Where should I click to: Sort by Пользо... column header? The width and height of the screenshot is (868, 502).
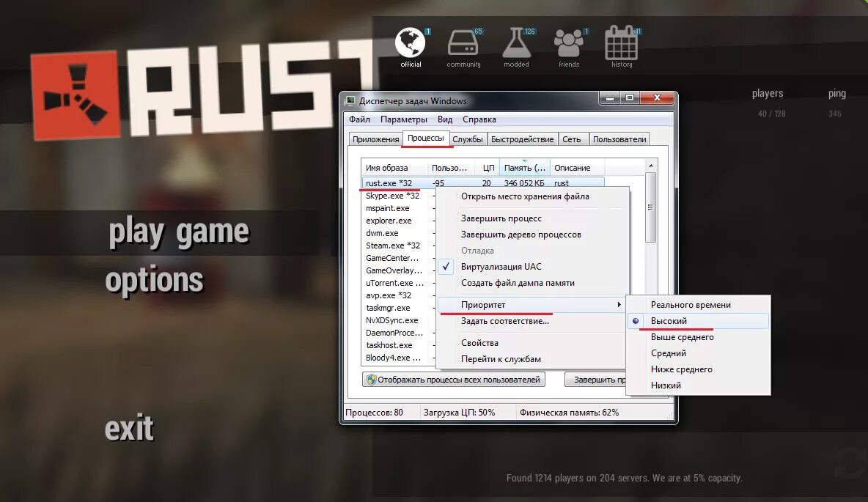[452, 168]
